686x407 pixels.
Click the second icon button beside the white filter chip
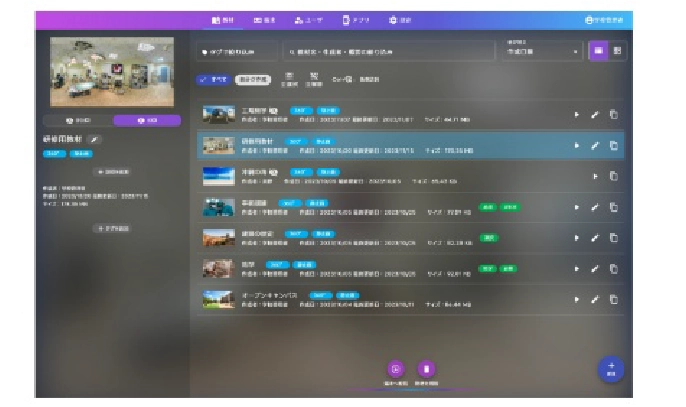click(314, 80)
